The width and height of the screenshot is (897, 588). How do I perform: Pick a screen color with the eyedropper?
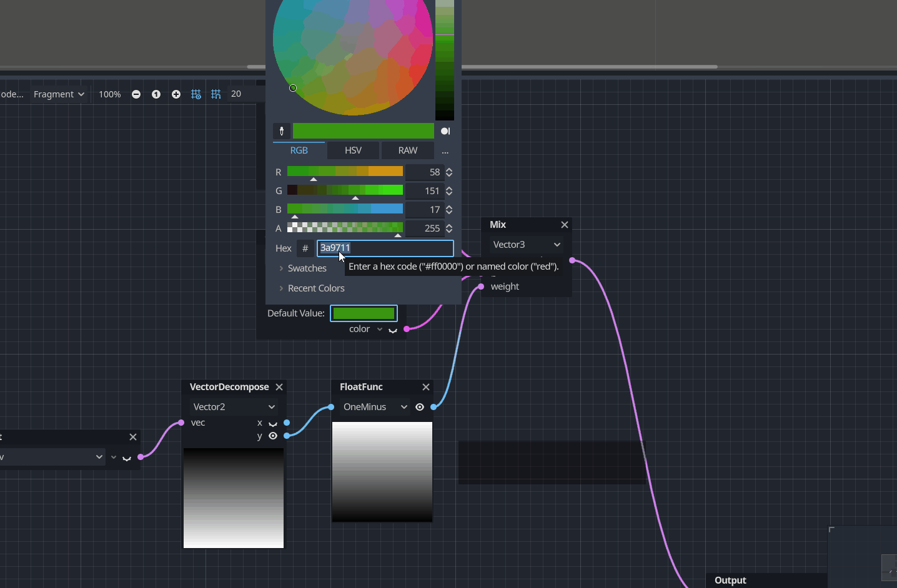tap(282, 130)
